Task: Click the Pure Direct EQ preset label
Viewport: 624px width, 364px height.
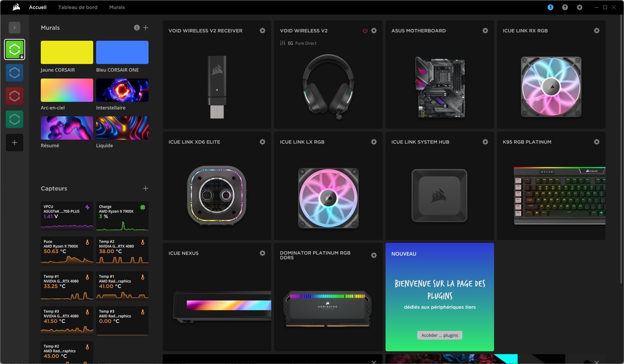Action: click(x=306, y=43)
